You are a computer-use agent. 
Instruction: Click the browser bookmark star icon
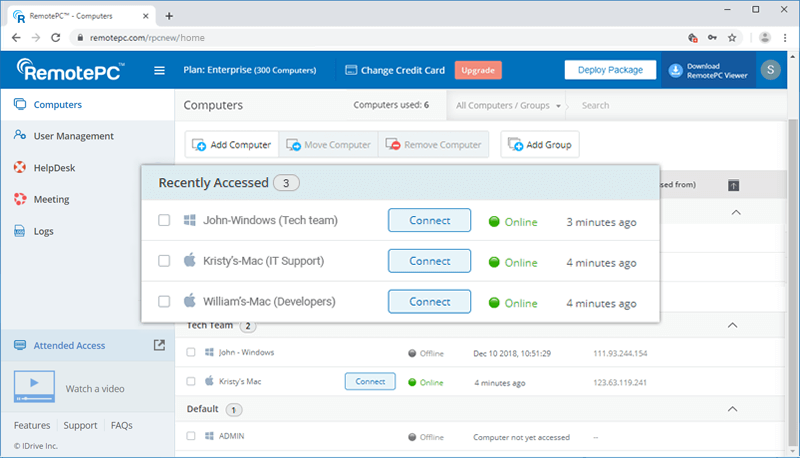732,38
